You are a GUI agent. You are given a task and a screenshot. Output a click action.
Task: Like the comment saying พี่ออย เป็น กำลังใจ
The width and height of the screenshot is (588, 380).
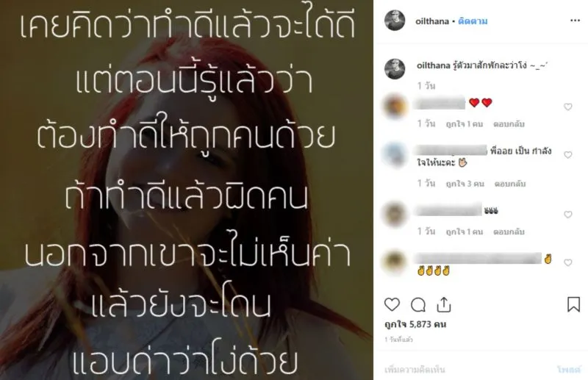[567, 154]
